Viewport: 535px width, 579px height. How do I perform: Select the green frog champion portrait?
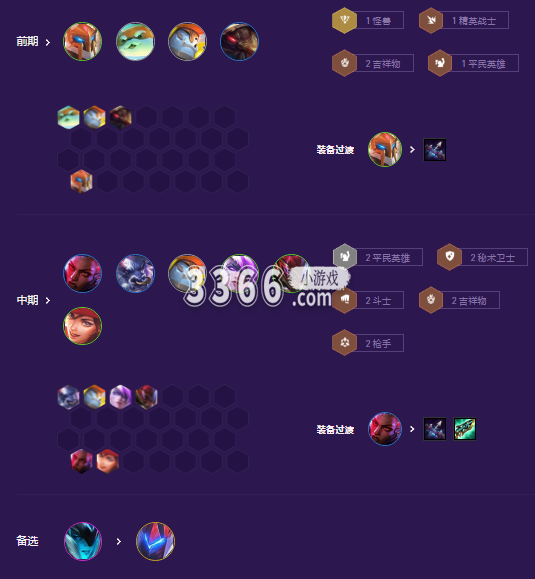click(x=135, y=41)
